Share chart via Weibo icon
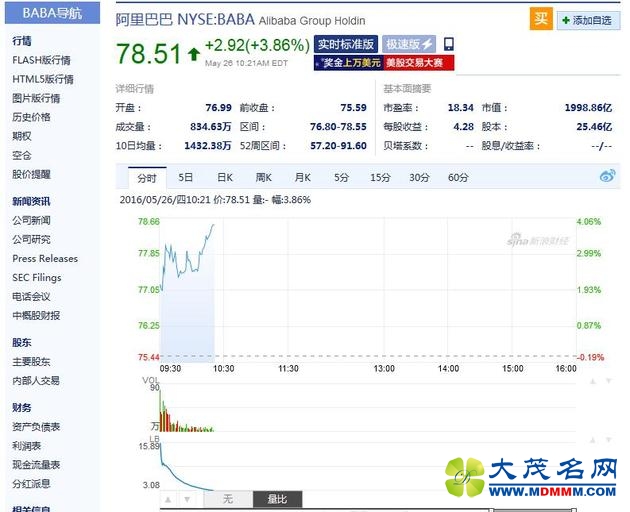This screenshot has width=630, height=512. point(608,176)
